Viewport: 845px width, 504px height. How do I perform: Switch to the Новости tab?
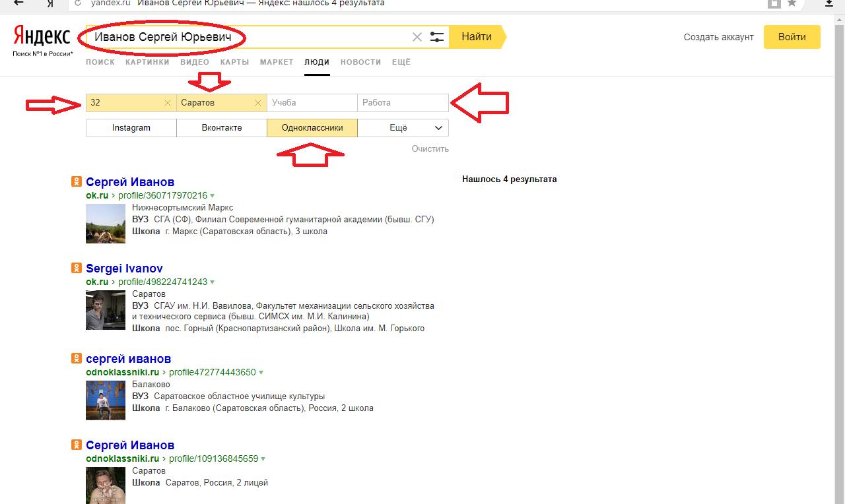click(x=360, y=62)
